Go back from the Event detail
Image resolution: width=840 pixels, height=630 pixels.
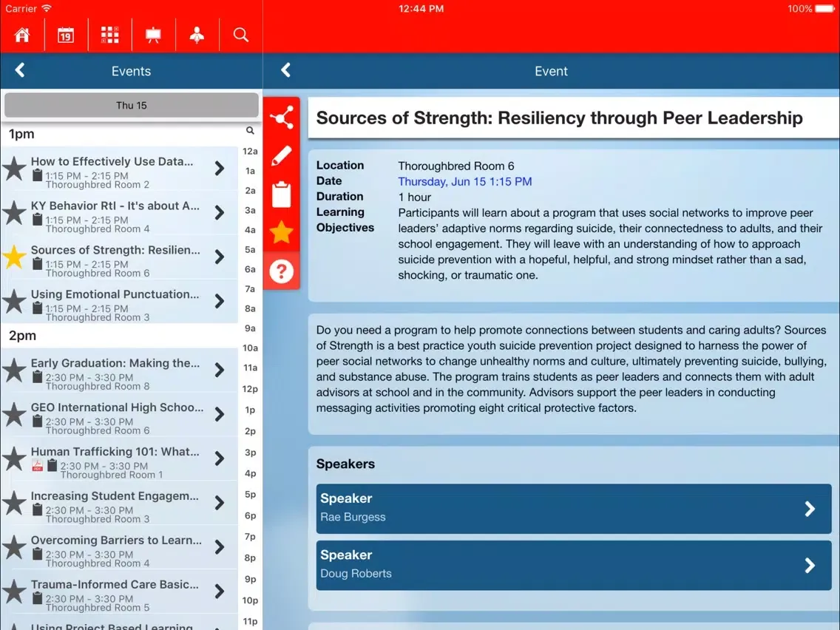point(285,70)
